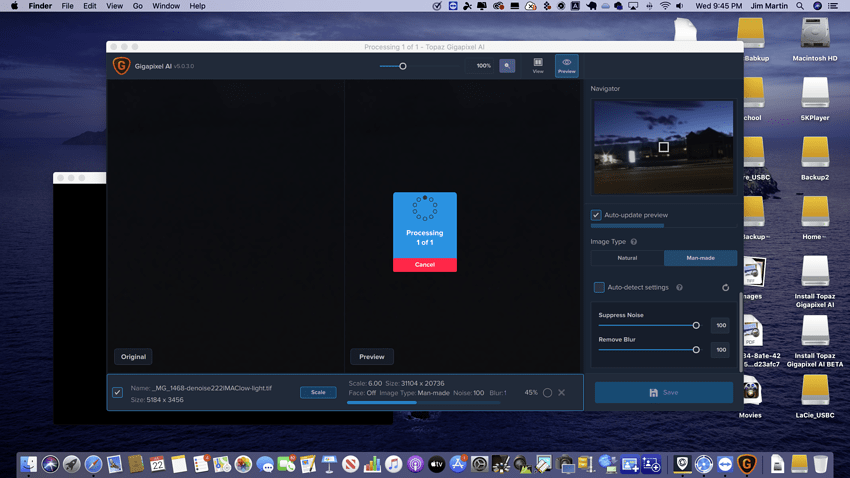Open Calendar in the dock
The image size is (850, 478).
pos(157,464)
